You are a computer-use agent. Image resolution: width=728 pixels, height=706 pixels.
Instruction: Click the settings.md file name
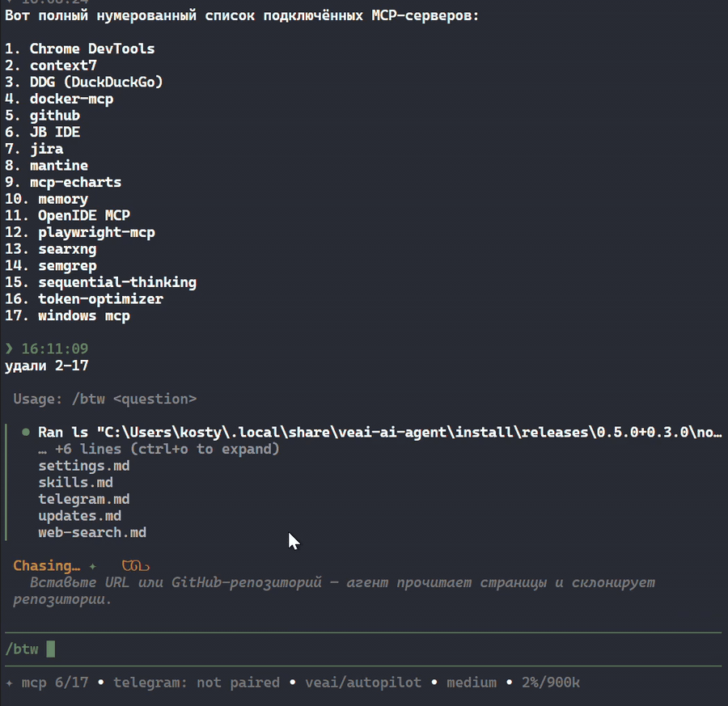tap(84, 466)
